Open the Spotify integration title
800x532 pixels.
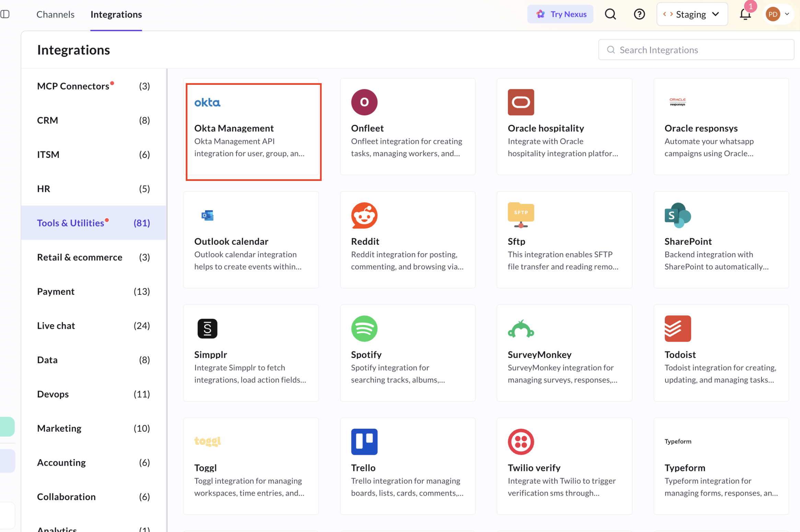[366, 355]
